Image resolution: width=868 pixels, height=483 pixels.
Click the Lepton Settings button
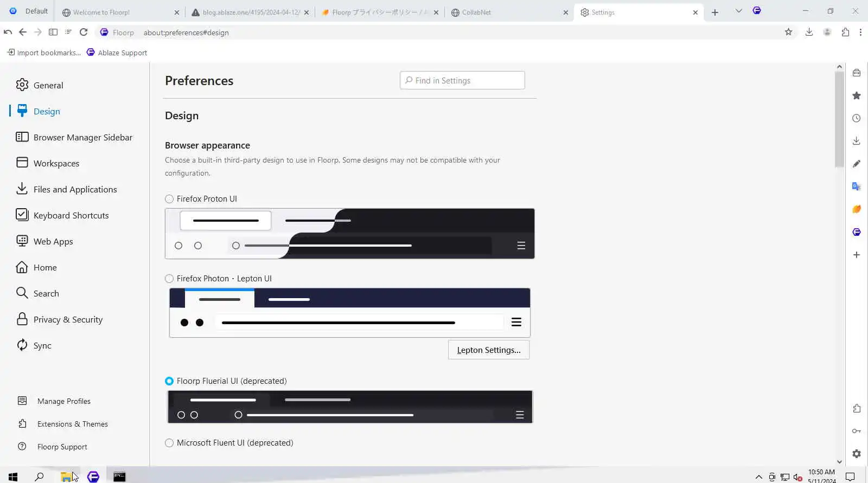[x=489, y=350]
